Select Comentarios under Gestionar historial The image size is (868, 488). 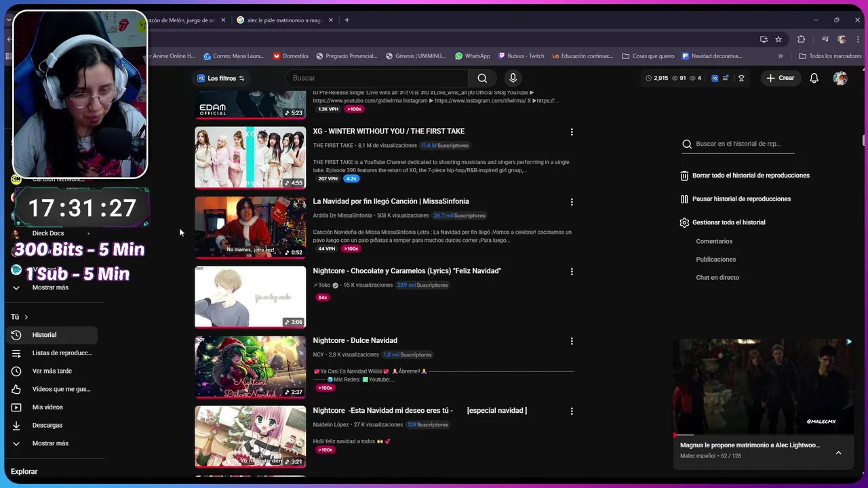click(714, 241)
